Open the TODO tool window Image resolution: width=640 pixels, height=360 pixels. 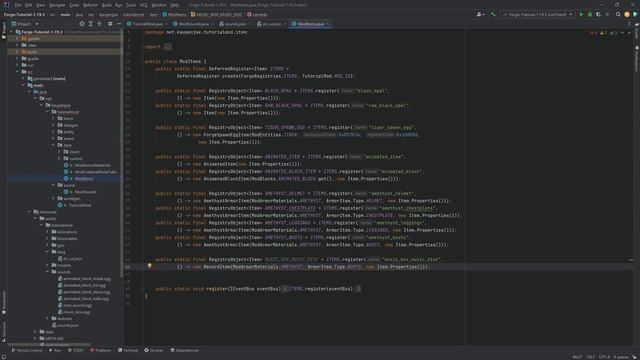click(76, 350)
